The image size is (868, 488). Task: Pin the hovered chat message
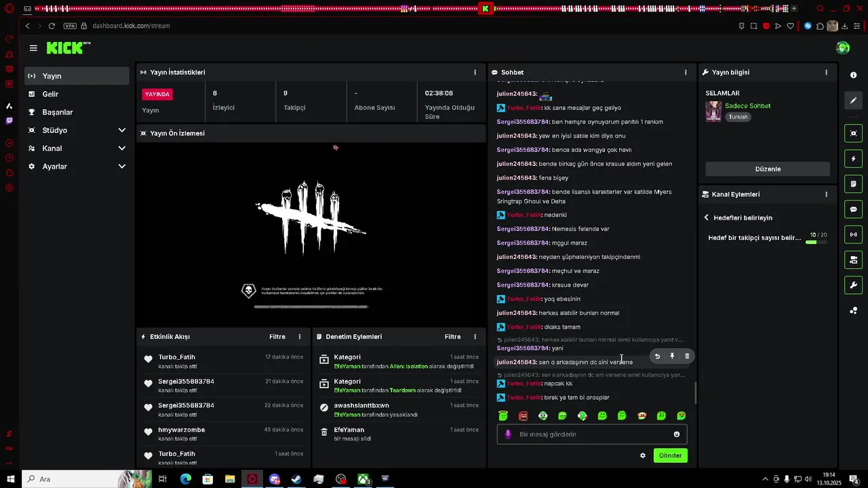click(x=672, y=356)
